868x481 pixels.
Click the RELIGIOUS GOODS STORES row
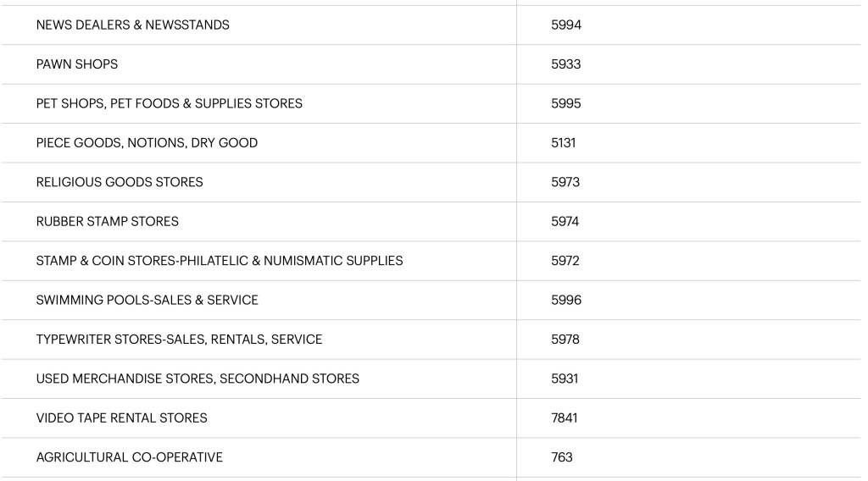120,182
